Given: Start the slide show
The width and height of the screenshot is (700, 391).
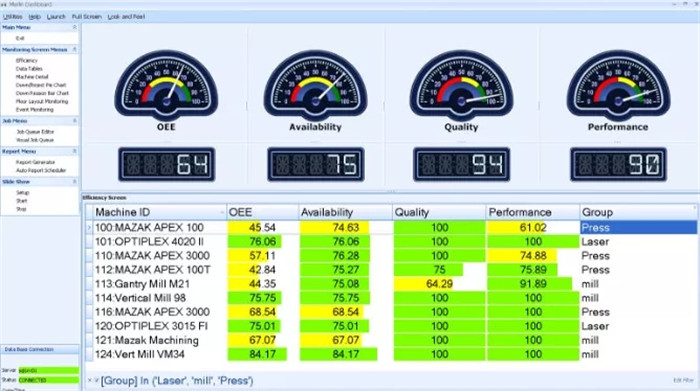Looking at the screenshot, I should tap(21, 201).
